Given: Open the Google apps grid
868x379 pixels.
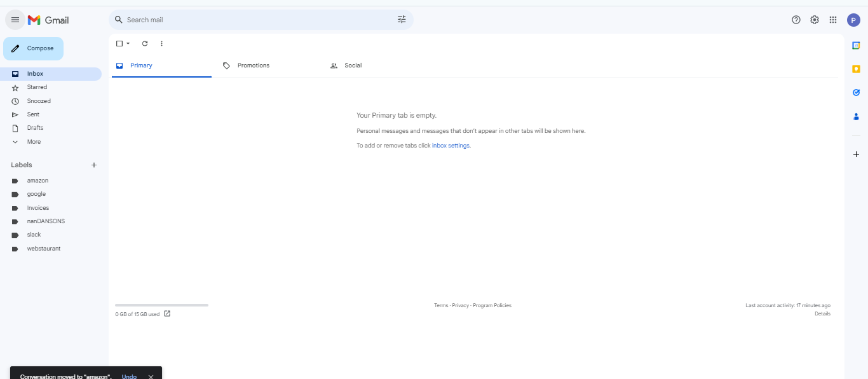Looking at the screenshot, I should click(833, 20).
